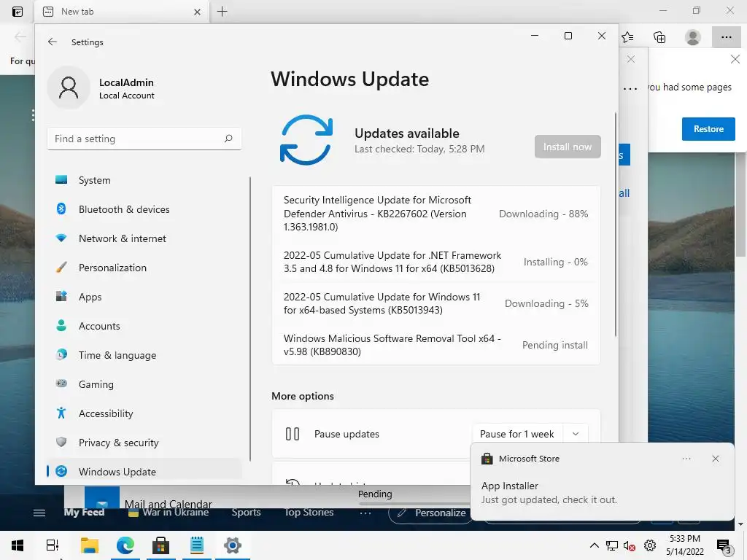Expand the Pause for 1 week dropdown arrow

coord(576,434)
